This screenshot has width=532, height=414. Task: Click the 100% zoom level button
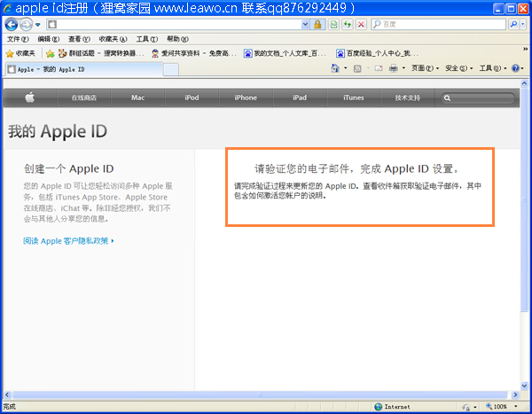pyautogui.click(x=497, y=407)
